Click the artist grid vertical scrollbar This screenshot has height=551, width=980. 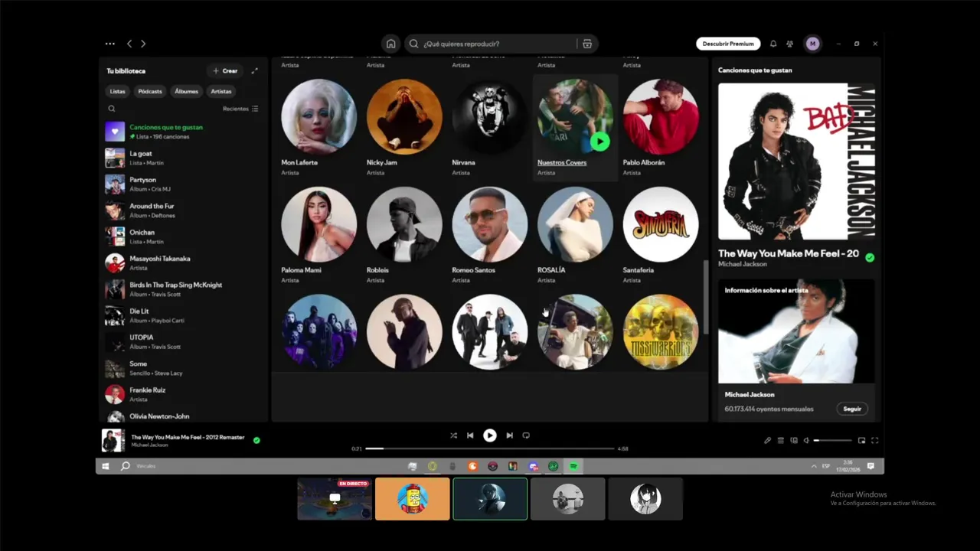(705, 297)
